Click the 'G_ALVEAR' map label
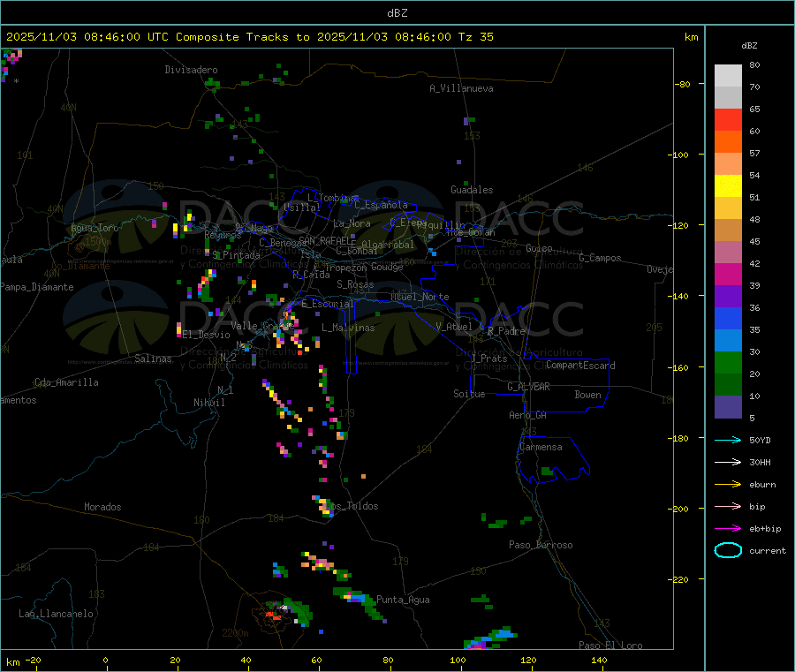 [x=528, y=387]
